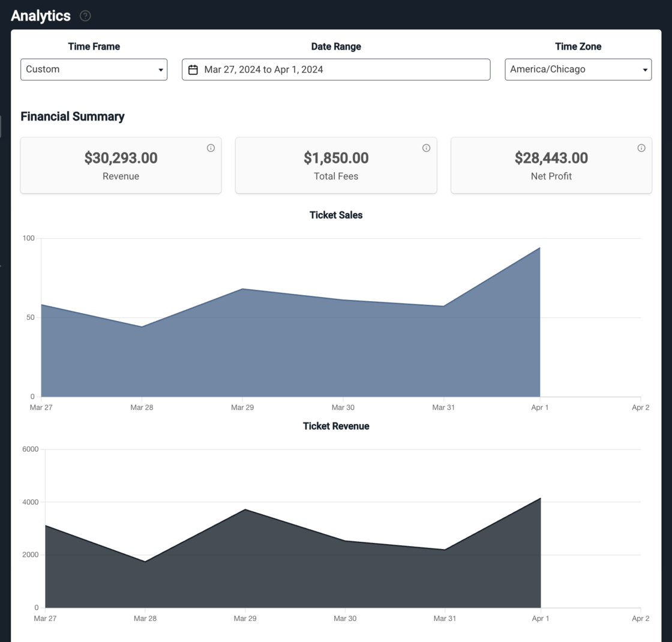Click the Time Frame dropdown arrow
Image resolution: width=672 pixels, height=642 pixels.
(160, 70)
